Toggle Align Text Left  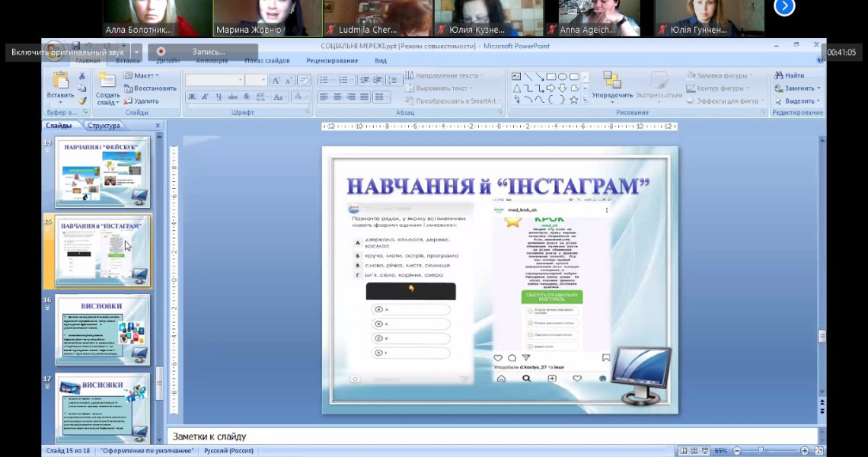324,97
